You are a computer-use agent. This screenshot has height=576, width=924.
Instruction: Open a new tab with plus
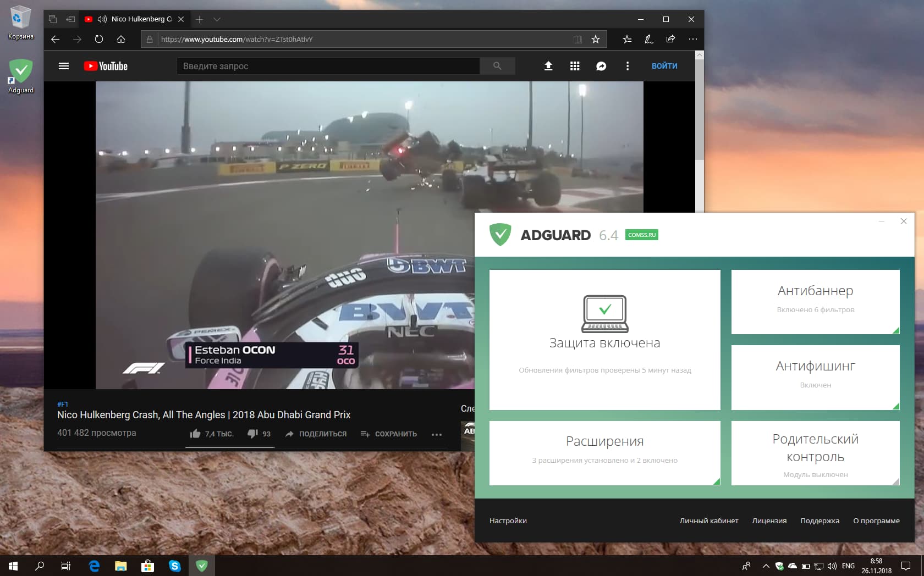tap(199, 19)
